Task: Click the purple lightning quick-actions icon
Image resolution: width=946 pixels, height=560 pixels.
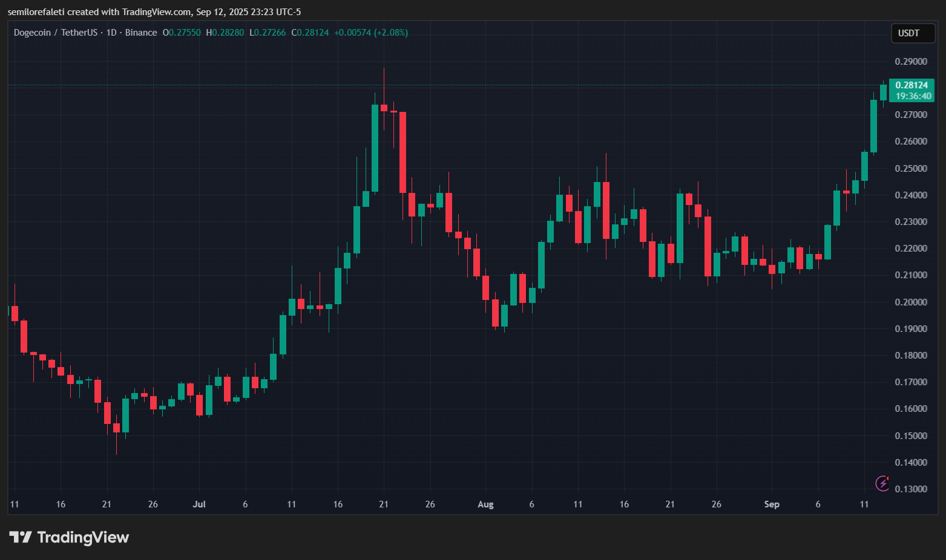Action: coord(882,483)
